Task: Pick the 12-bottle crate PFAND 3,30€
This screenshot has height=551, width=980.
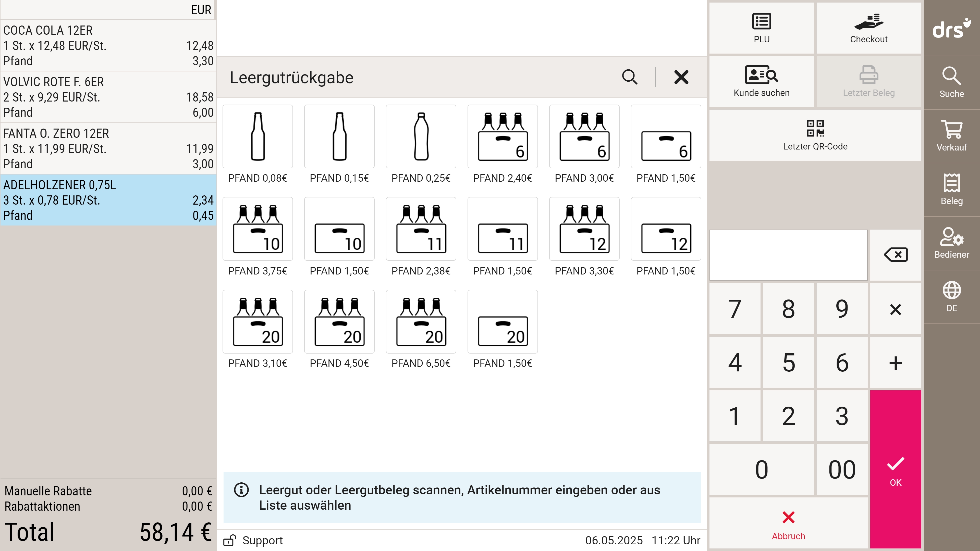Action: coord(584,229)
